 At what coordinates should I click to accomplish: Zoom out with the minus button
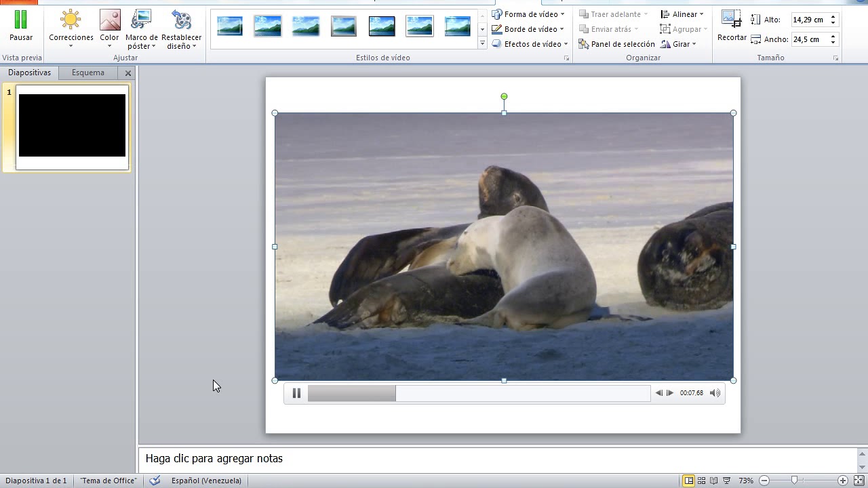[764, 481]
